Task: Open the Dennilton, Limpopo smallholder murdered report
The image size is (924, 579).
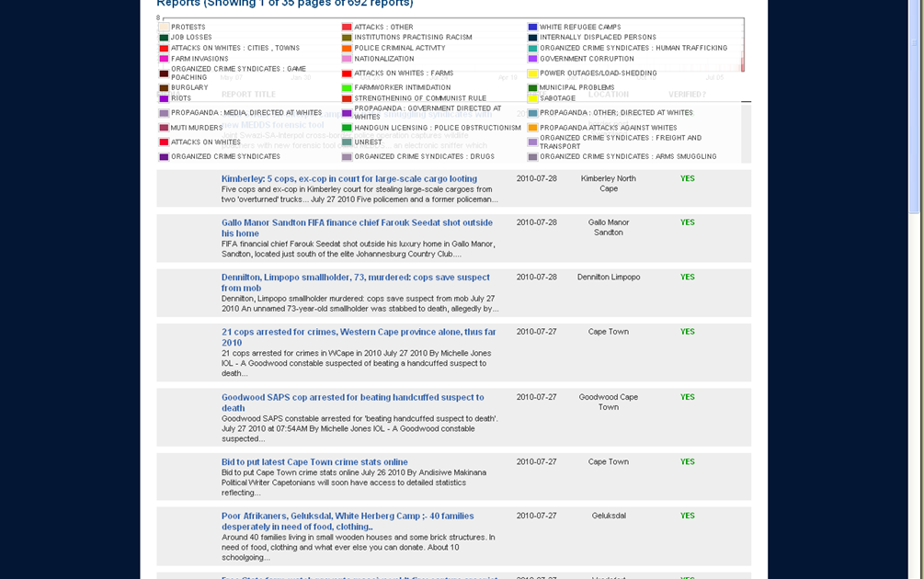Action: (355, 283)
